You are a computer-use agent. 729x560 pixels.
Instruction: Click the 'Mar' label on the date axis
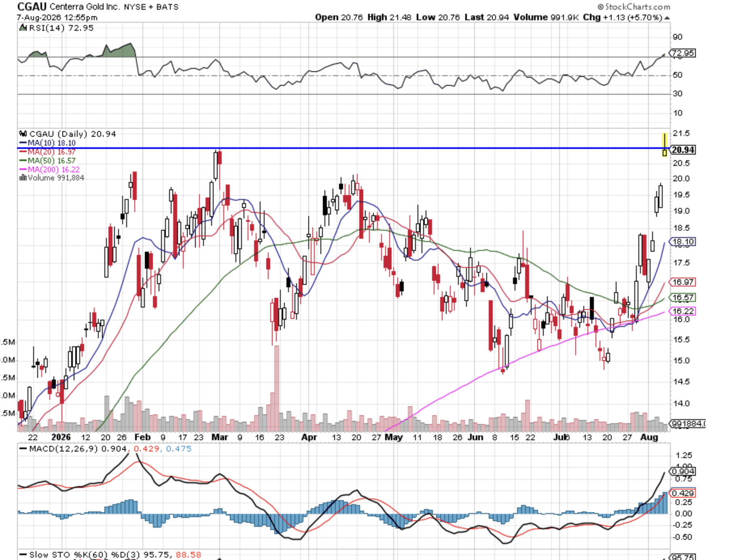coord(220,437)
